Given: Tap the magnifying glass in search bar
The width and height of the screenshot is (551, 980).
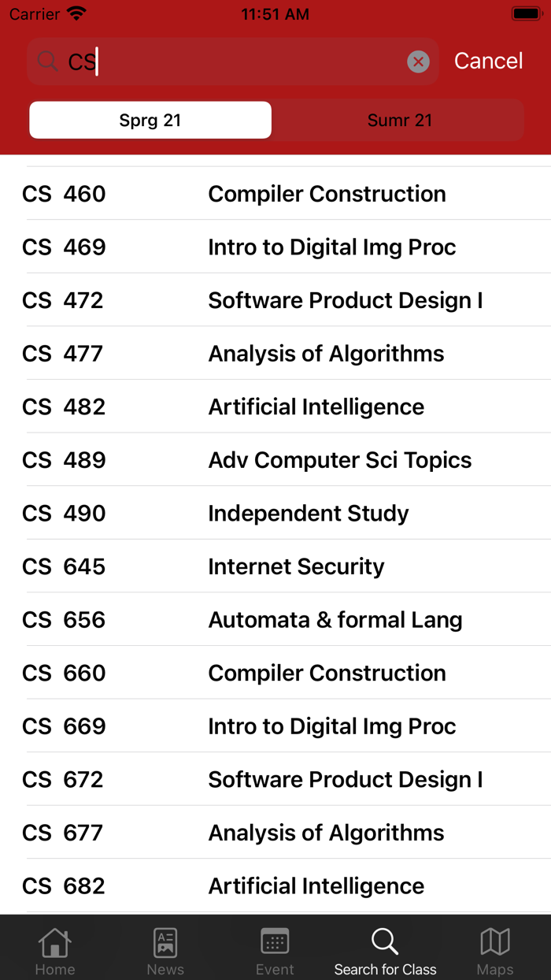Looking at the screenshot, I should pyautogui.click(x=48, y=61).
